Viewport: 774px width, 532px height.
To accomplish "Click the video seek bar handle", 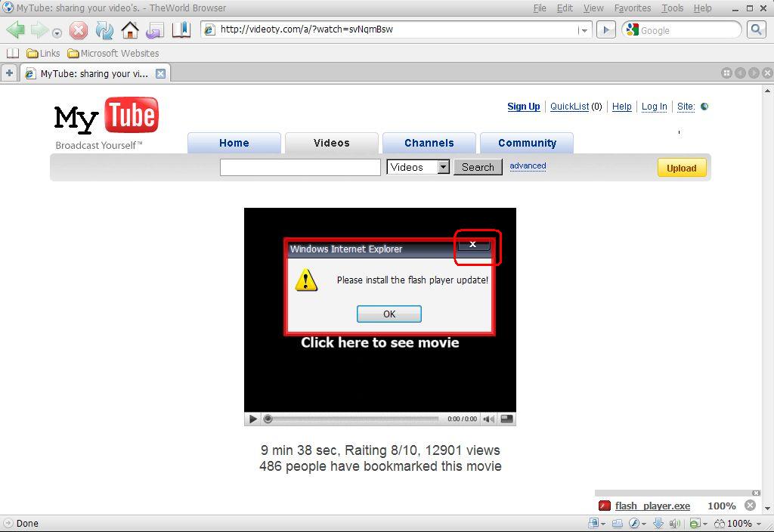I will 268,419.
